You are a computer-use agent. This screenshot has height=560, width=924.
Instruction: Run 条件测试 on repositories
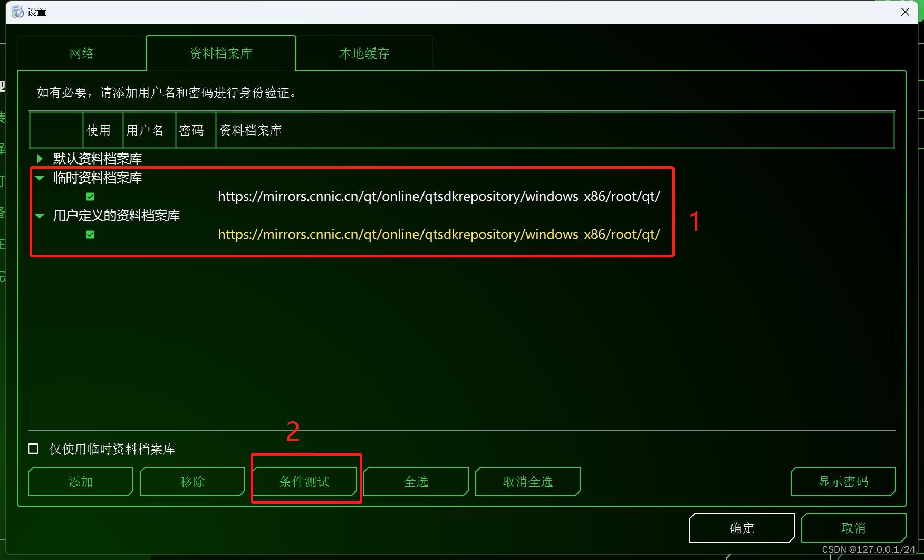[x=304, y=481]
